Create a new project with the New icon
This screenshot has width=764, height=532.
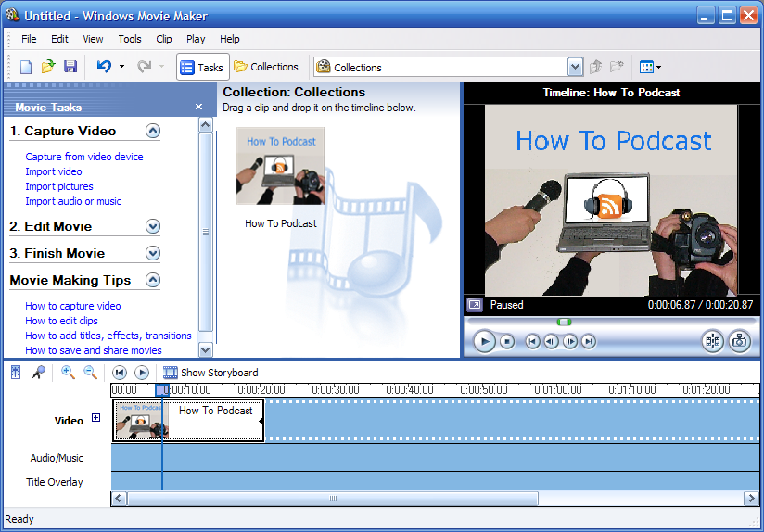pos(26,67)
